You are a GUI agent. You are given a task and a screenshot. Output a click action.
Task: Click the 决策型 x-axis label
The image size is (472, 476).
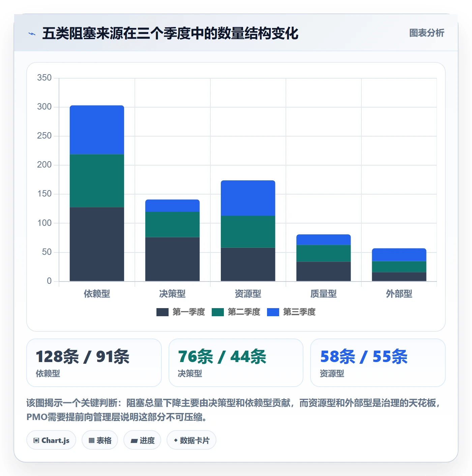click(172, 294)
